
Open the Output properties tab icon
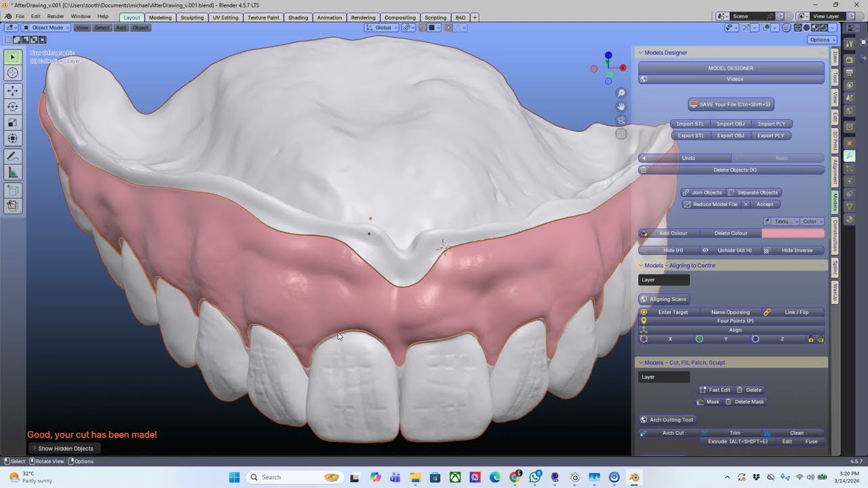point(850,73)
